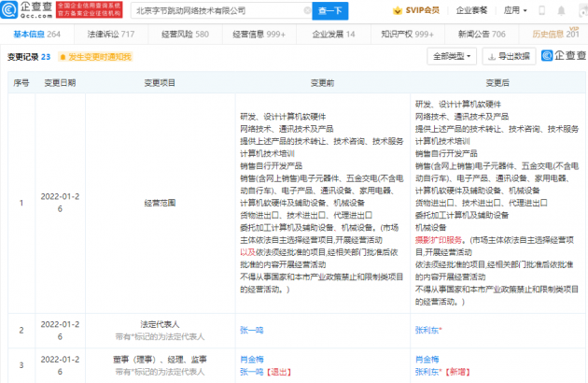
Task: Switch to 经营信息 999+ tab
Action: click(x=259, y=35)
